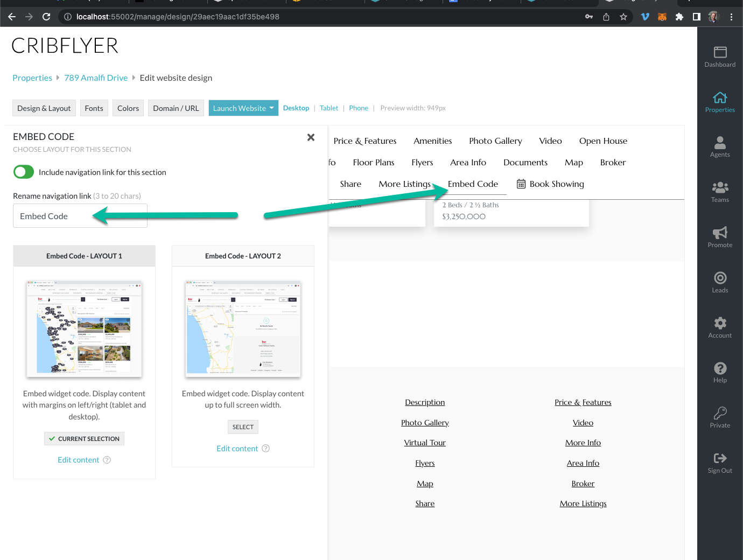Click the browser profile avatar

(x=714, y=17)
